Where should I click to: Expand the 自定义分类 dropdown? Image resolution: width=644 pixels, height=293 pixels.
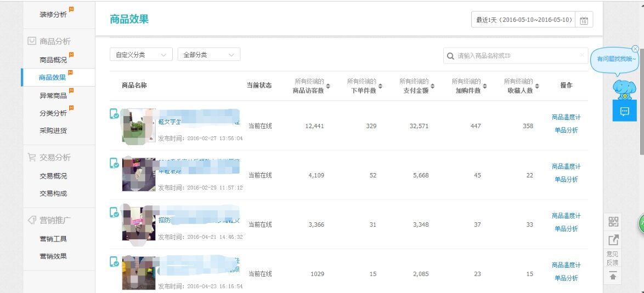(141, 55)
